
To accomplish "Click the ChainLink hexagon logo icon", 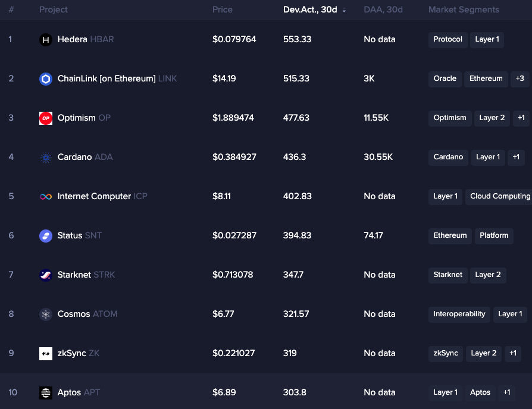I will [x=46, y=79].
